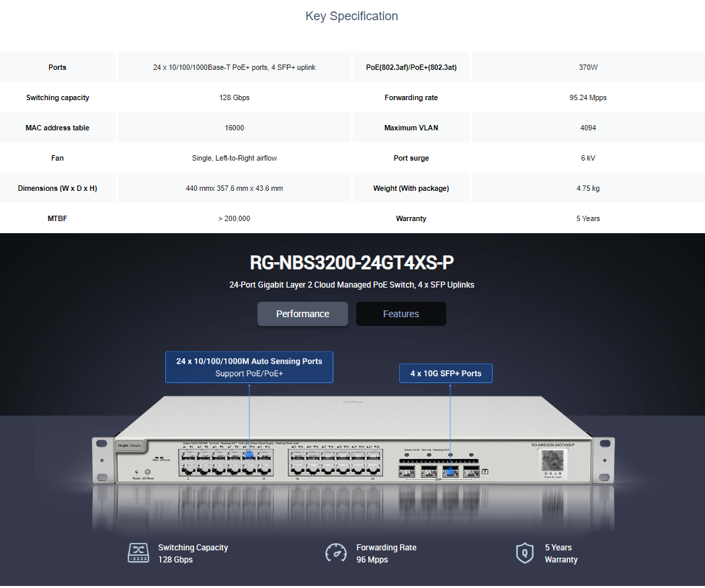
Task: Click the 'Warranty' table label
Action: pos(411,218)
